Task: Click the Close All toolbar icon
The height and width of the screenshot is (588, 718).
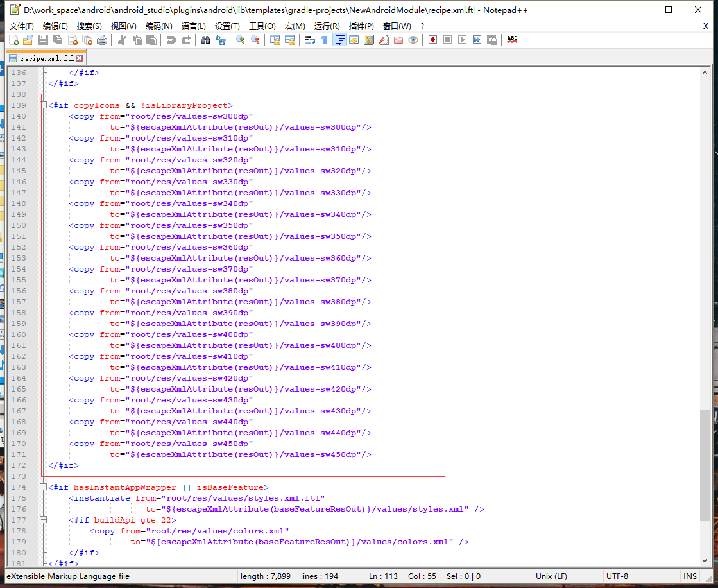Action: [x=87, y=40]
